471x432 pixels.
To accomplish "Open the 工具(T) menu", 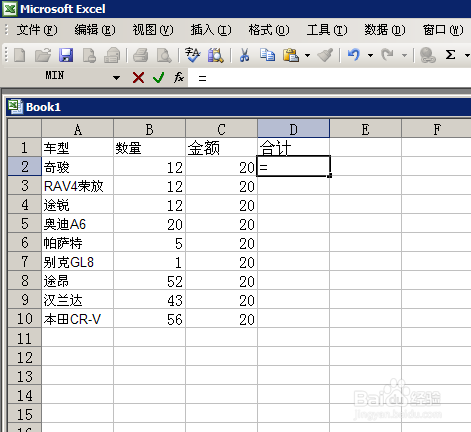I will click(327, 30).
